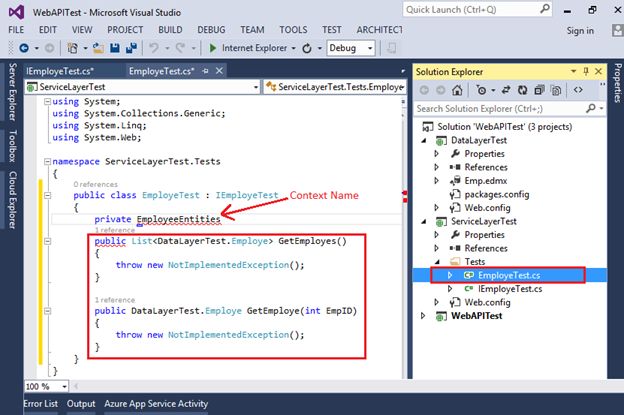Open the Error List tab

[41, 403]
